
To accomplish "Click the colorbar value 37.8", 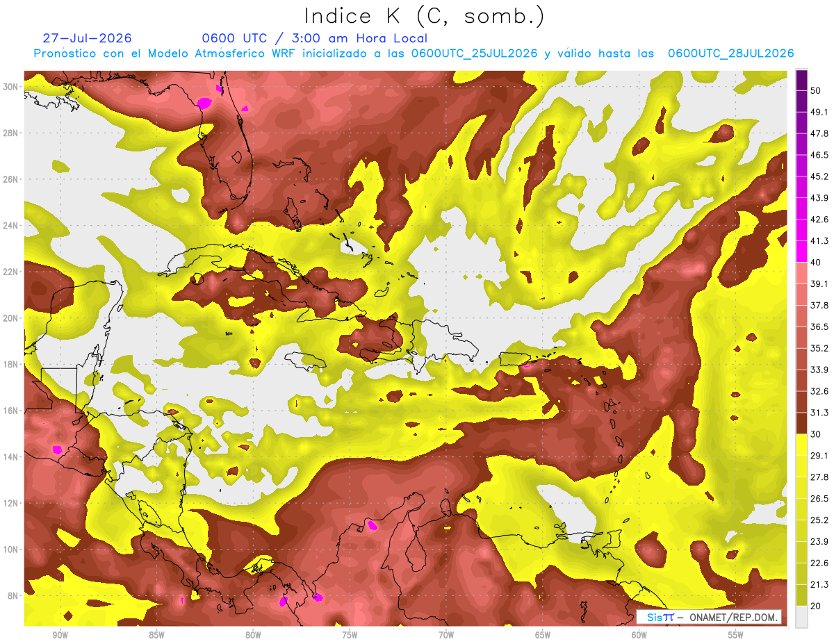I will click(819, 305).
